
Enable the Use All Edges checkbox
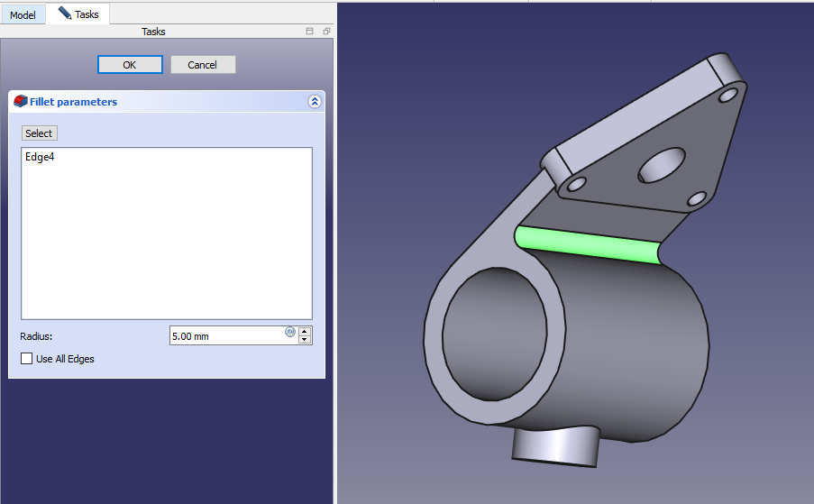point(26,359)
